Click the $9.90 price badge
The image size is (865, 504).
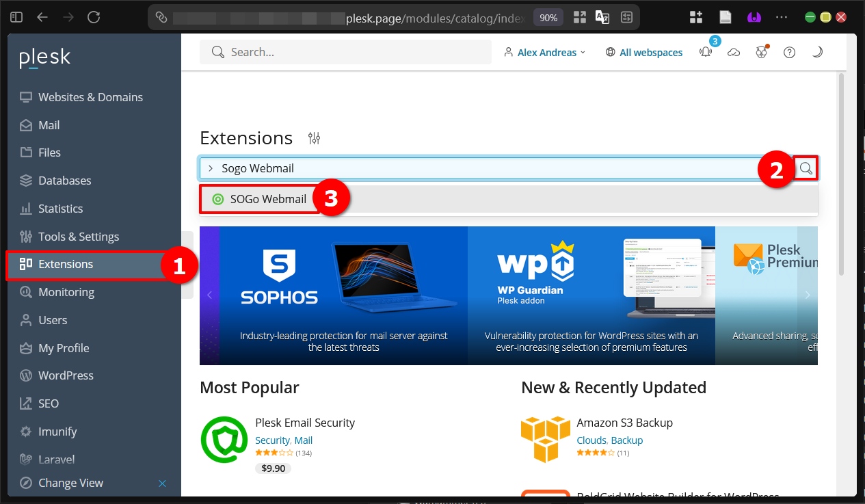click(x=274, y=468)
